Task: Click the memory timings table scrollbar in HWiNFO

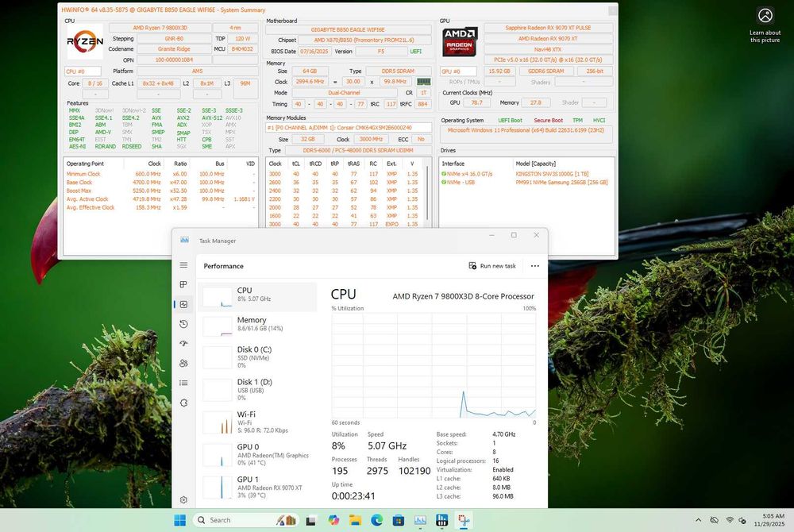Action: coord(428,192)
